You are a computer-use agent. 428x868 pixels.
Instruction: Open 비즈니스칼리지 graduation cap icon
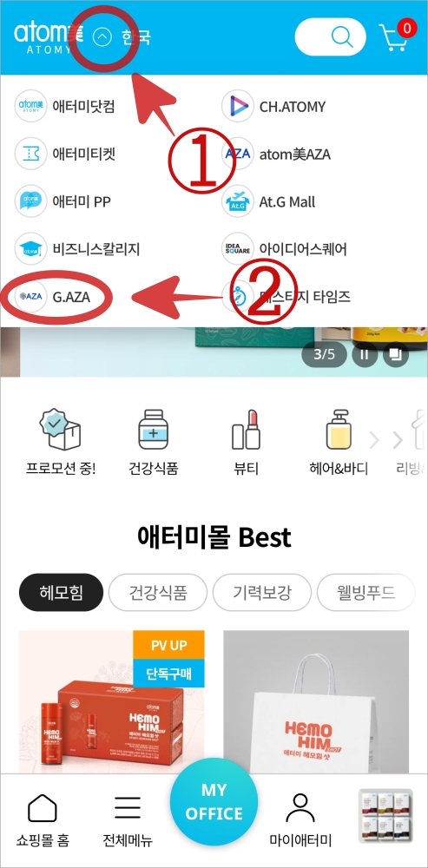pyautogui.click(x=30, y=248)
